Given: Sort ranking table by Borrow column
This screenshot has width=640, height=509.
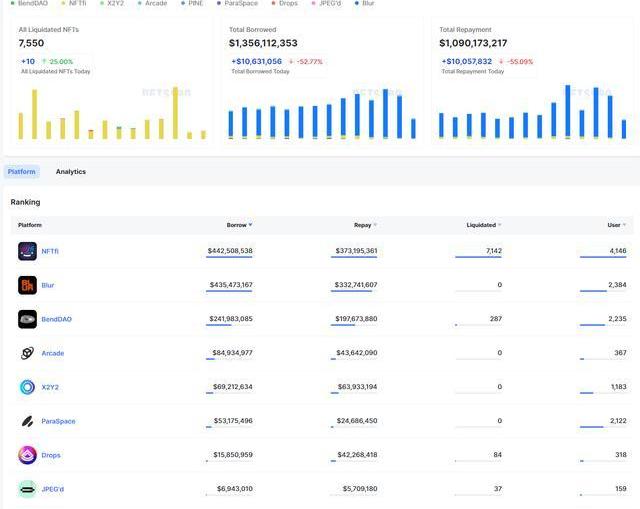Looking at the screenshot, I should (x=239, y=225).
